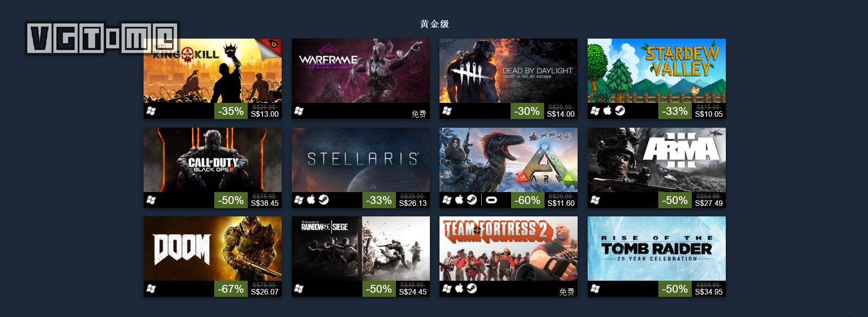Click the -60% discount badge on ARK

[527, 200]
